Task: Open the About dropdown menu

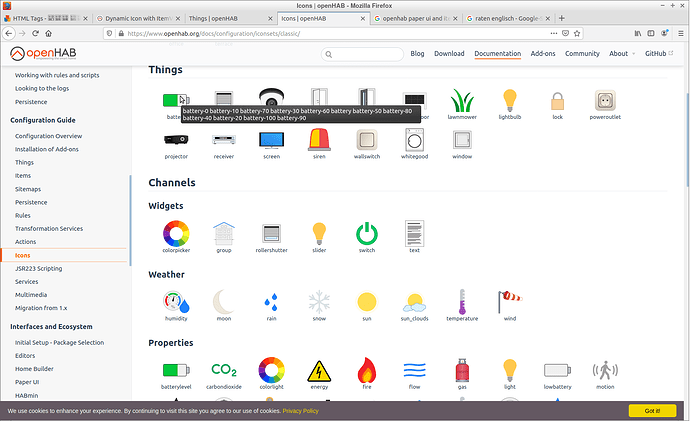Action: pos(622,53)
